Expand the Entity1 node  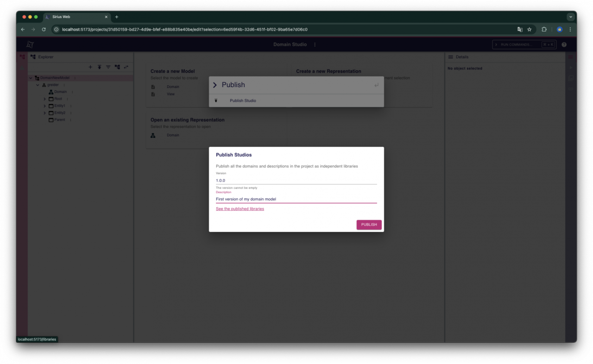point(45,106)
